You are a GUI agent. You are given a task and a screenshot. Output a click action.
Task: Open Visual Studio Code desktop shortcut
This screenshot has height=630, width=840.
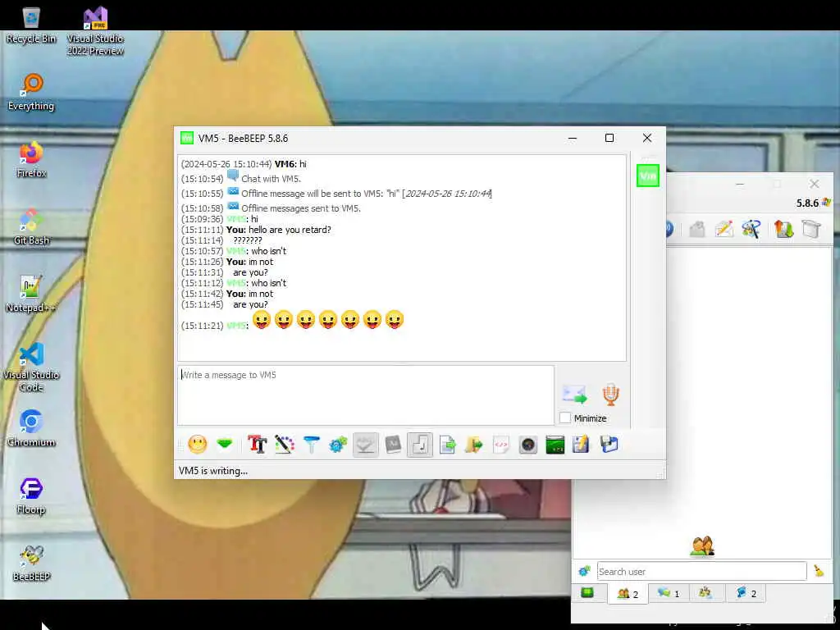pos(31,367)
